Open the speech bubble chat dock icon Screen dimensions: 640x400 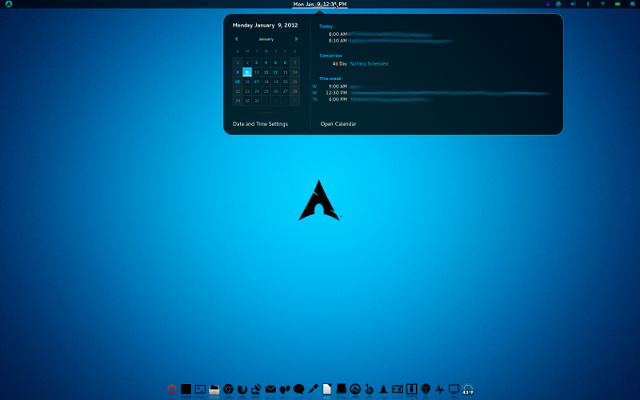tap(299, 389)
